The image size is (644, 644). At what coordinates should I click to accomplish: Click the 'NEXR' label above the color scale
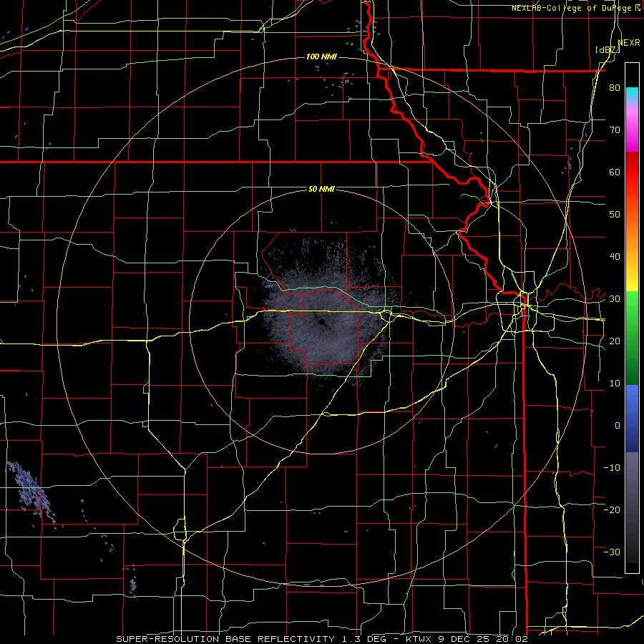point(629,43)
